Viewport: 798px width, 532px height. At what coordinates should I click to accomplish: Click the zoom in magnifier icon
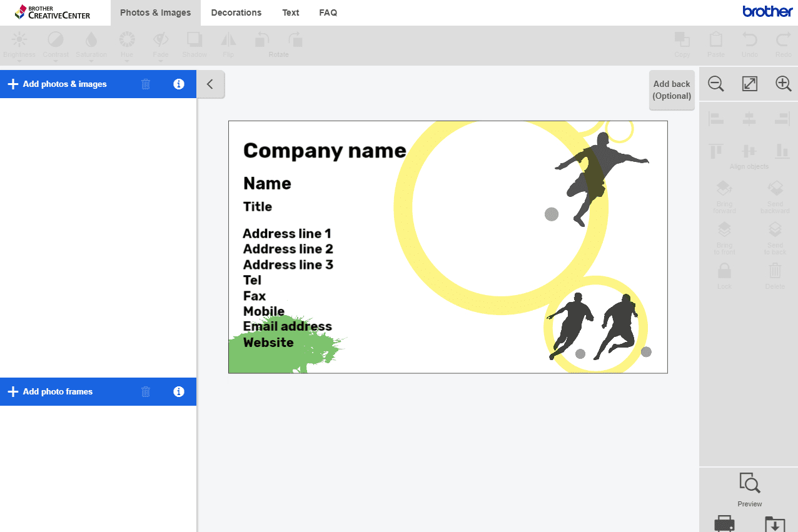(783, 84)
